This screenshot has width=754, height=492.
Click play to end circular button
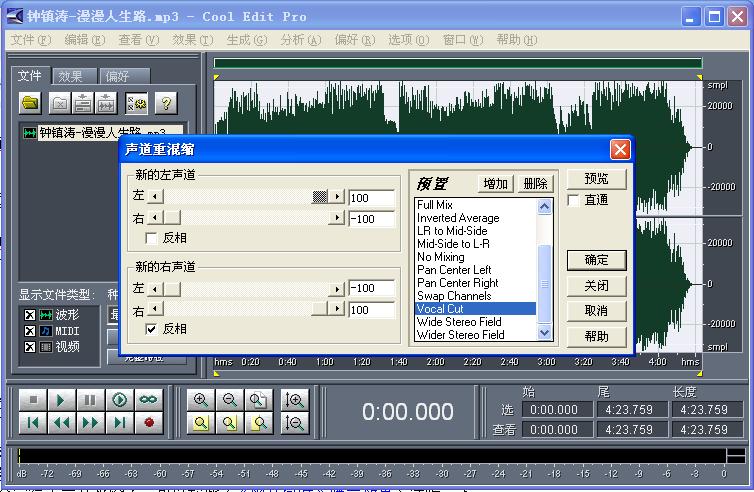[119, 400]
